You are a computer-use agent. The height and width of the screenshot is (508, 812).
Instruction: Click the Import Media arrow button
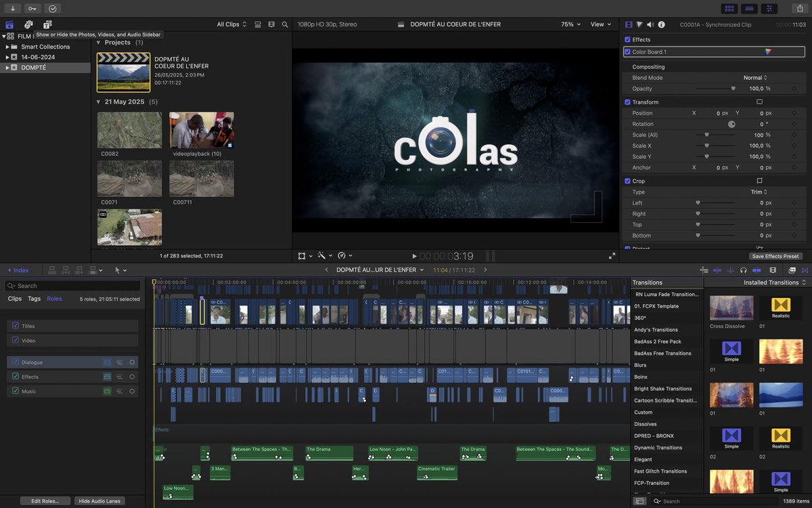[x=12, y=8]
